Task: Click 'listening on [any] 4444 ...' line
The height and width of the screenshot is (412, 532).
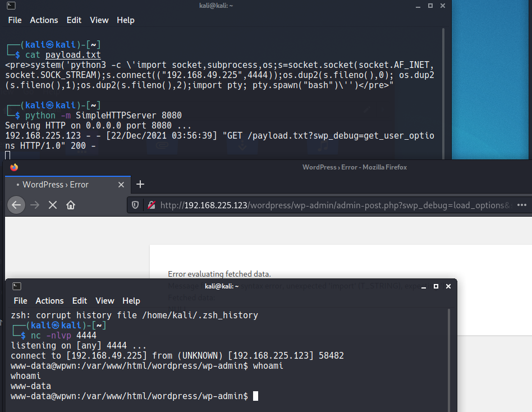Action: click(x=79, y=345)
